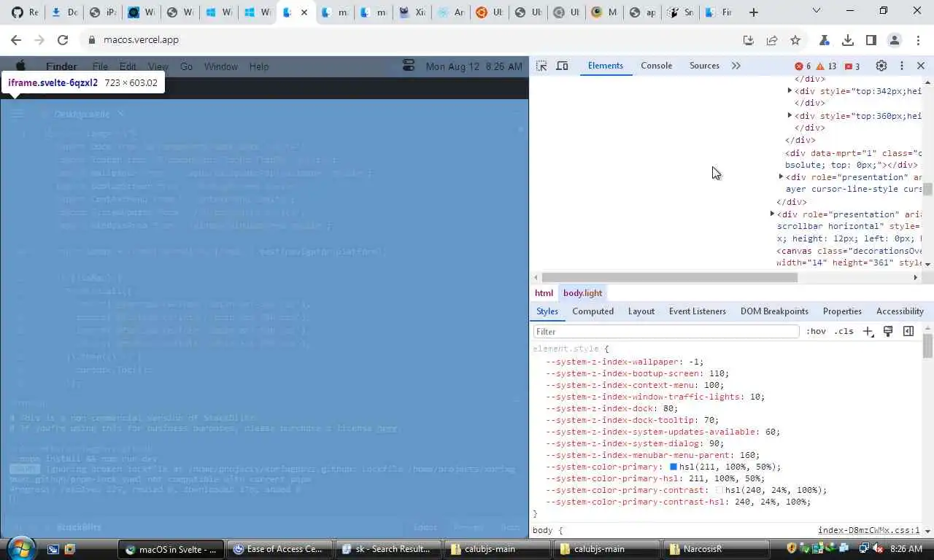Open index-D8mzCWMx.css:1 source link
Viewport: 934px width, 560px height.
tap(868, 531)
